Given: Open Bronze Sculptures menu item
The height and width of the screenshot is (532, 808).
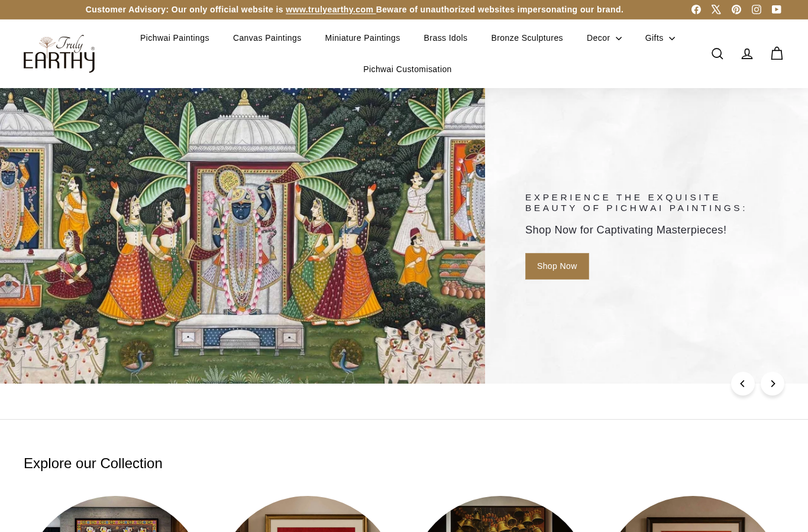Looking at the screenshot, I should pyautogui.click(x=527, y=38).
